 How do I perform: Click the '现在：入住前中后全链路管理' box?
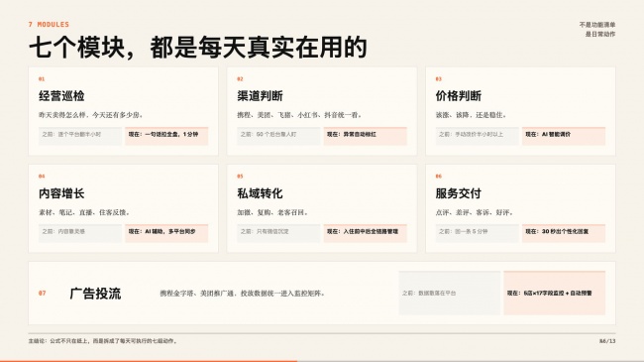[366, 233]
